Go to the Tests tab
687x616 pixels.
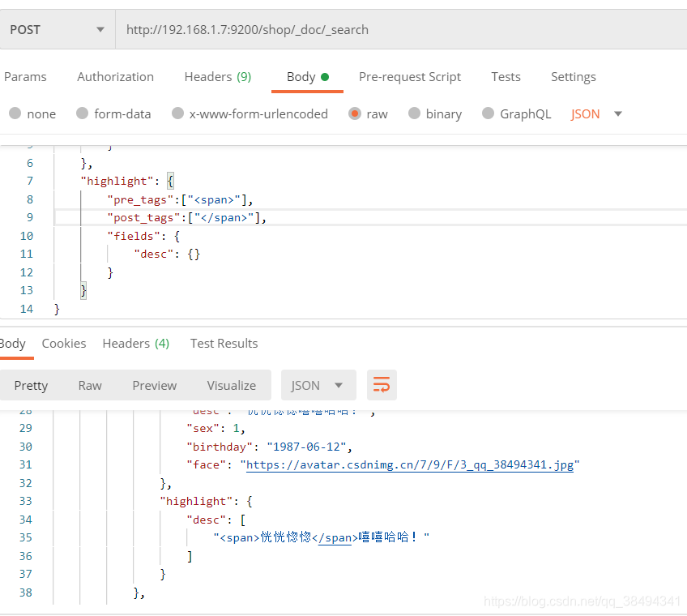506,77
